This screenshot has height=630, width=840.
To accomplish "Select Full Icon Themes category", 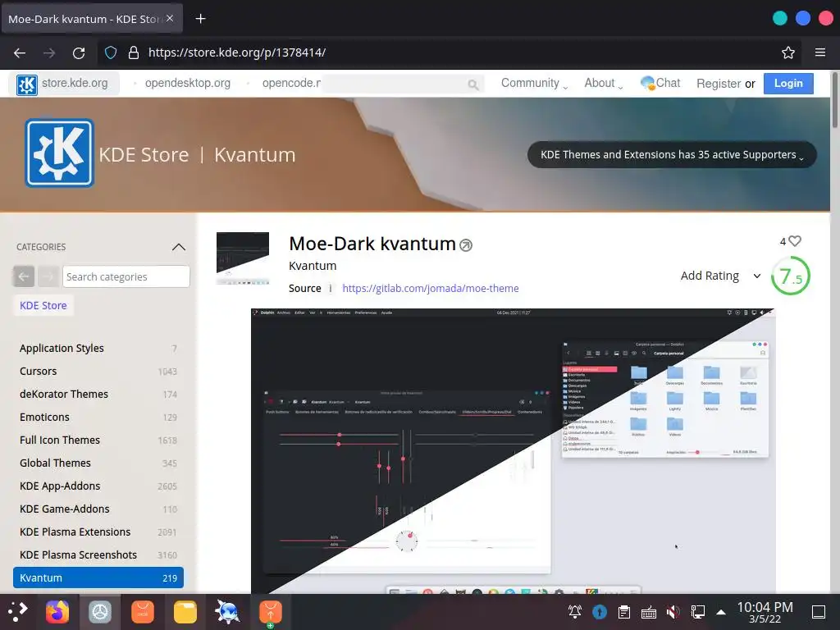I will tap(98, 441).
